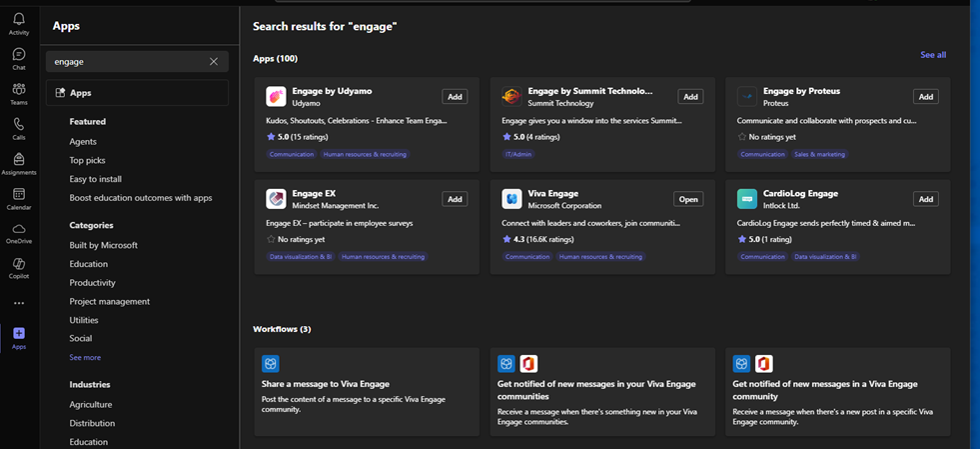This screenshot has width=980, height=449.
Task: Click the CardioLog Engage title
Action: pyautogui.click(x=800, y=194)
